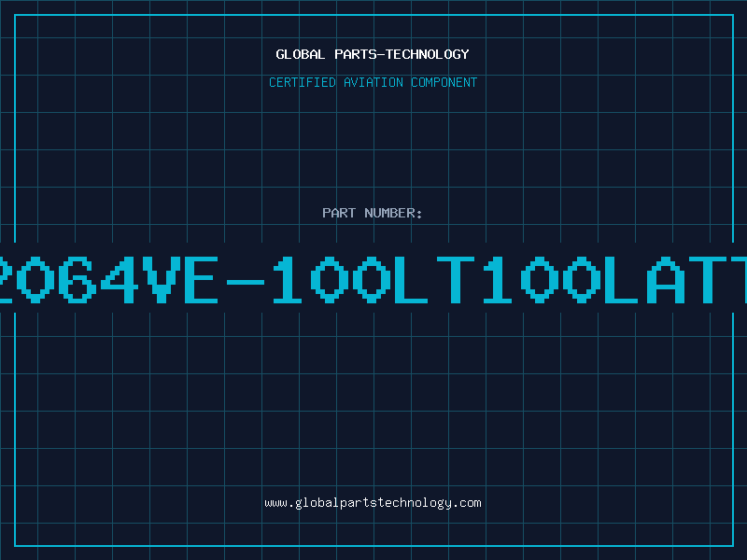This screenshot has width=747, height=560.
Task: Click the word GLOBAL in the heading
Action: (301, 54)
